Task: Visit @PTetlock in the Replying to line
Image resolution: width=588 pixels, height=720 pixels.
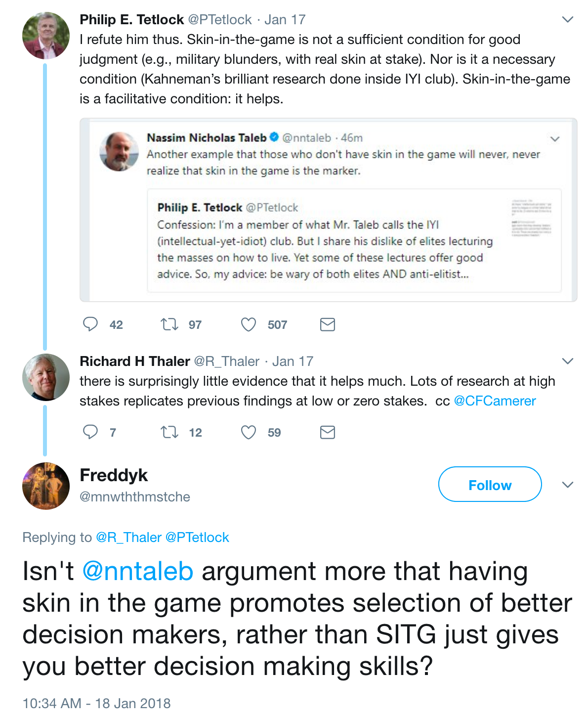Action: tap(197, 538)
